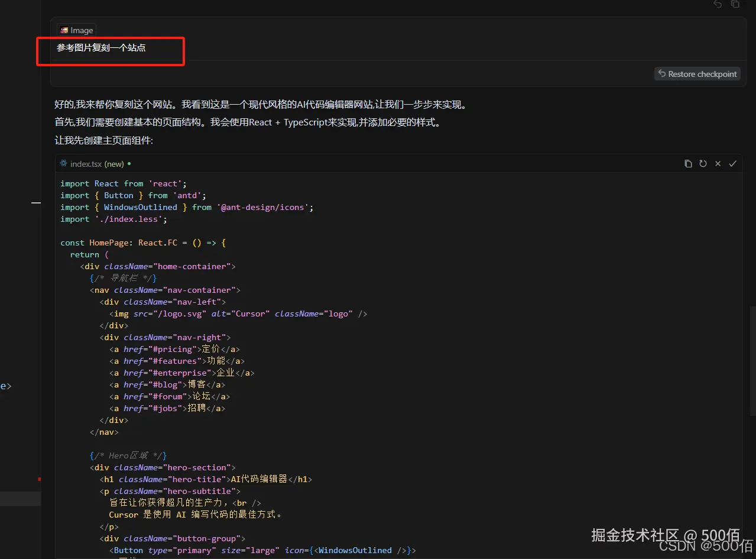This screenshot has height=559, width=756.
Task: Click the #blog 博客 anchor line
Action: (167, 384)
